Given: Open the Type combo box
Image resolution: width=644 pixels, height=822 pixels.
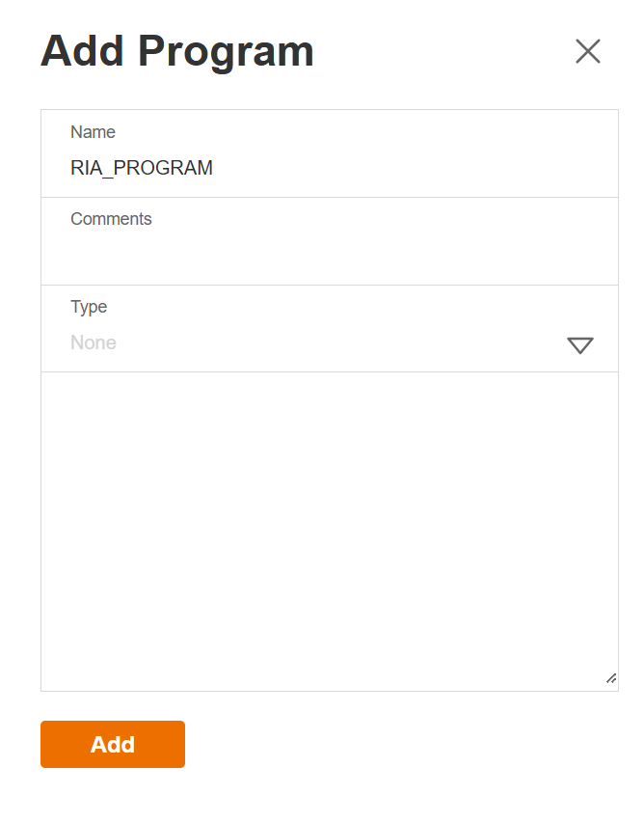Looking at the screenshot, I should 328,342.
